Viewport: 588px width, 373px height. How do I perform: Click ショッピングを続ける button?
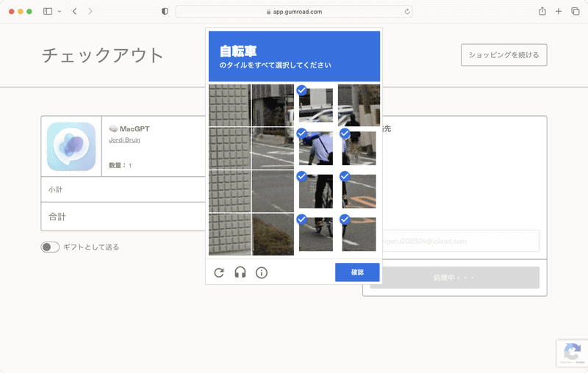[x=503, y=55]
